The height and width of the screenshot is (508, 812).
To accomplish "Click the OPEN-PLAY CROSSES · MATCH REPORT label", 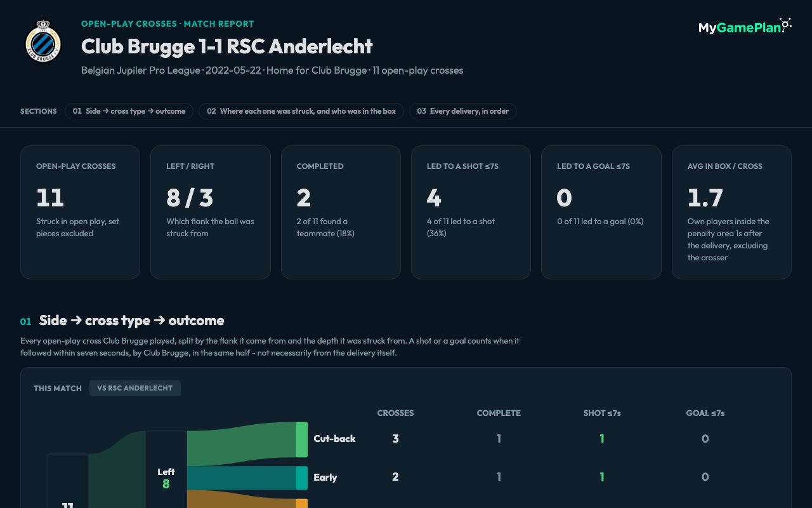I will (167, 23).
